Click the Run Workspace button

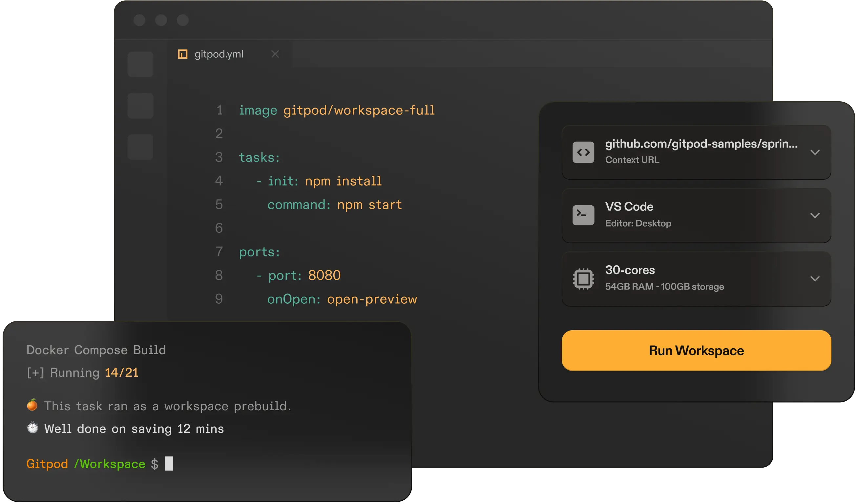click(696, 351)
